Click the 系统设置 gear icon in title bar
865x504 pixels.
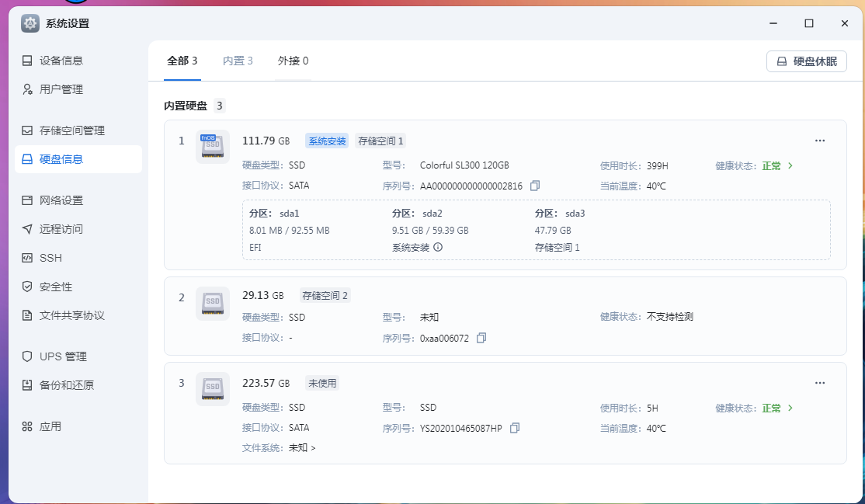pos(30,23)
